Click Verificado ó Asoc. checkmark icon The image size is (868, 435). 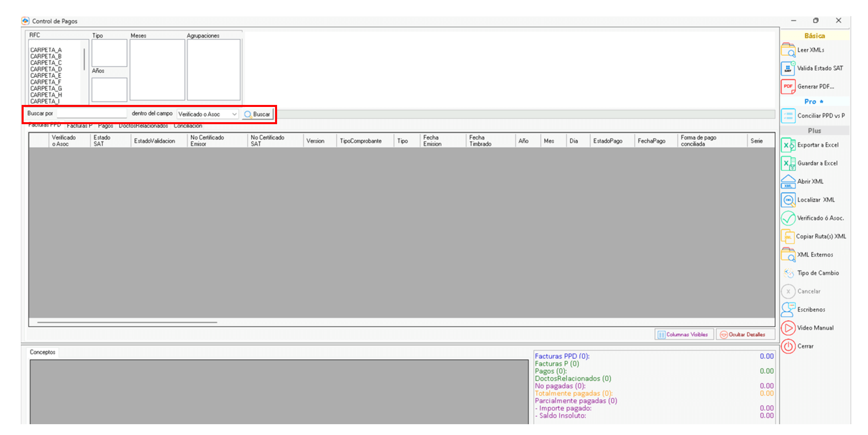pyautogui.click(x=788, y=218)
